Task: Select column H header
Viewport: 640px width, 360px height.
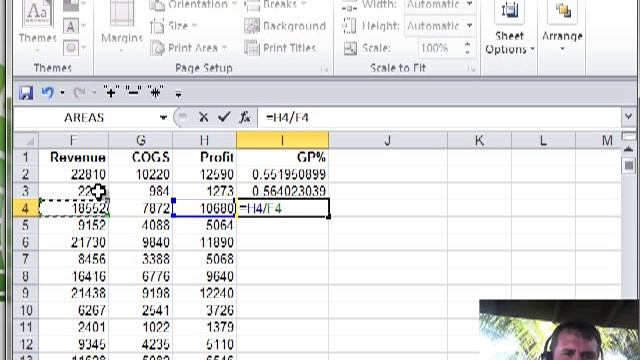Action: click(x=204, y=140)
